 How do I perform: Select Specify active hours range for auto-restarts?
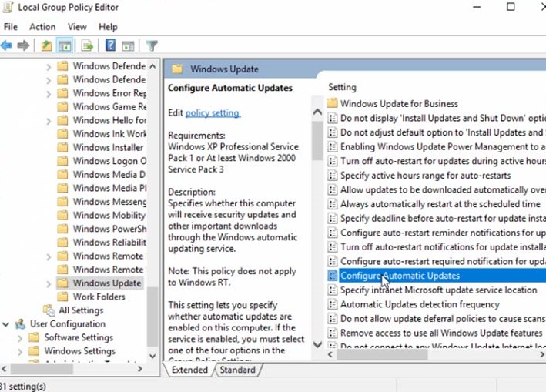[x=426, y=175]
